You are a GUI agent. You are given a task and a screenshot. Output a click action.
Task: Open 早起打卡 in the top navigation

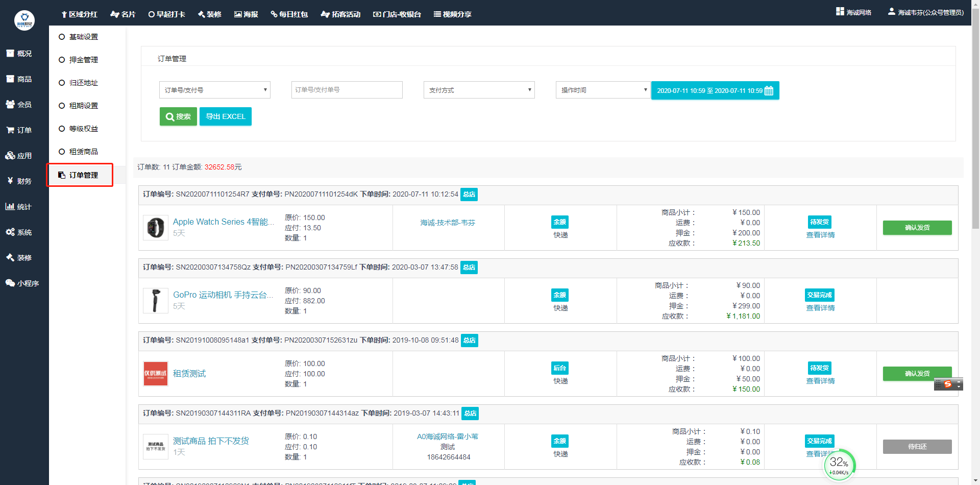click(167, 14)
